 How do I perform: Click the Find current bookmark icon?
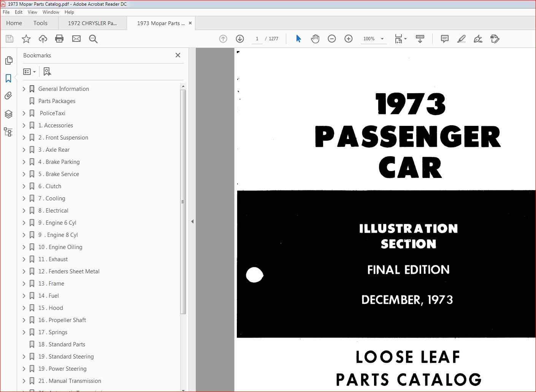point(47,71)
